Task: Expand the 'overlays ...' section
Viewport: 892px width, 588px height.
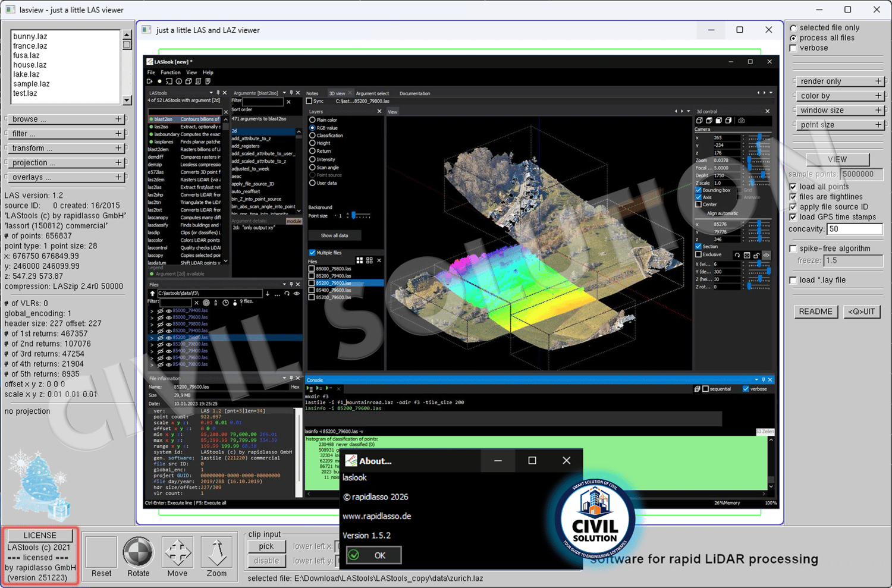Action: coord(66,177)
